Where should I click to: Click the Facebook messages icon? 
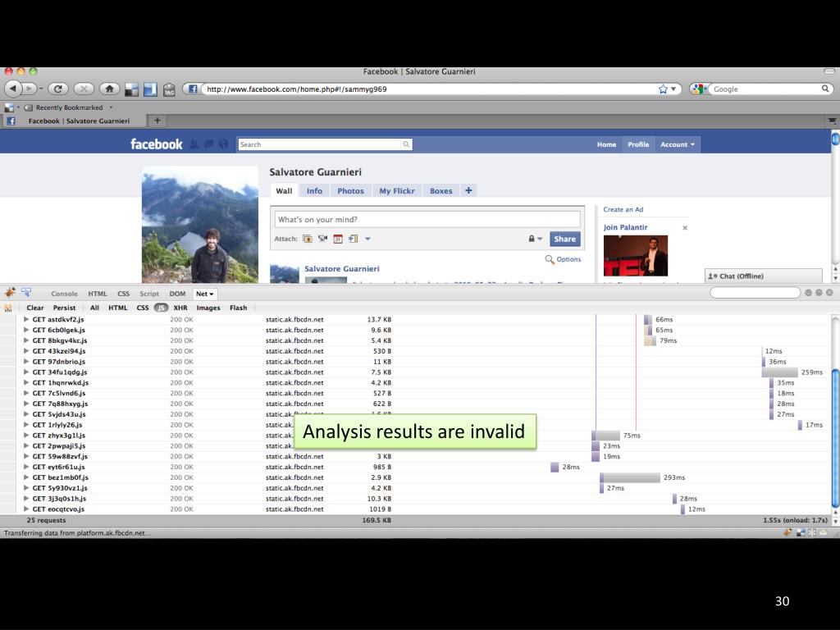pos(208,144)
